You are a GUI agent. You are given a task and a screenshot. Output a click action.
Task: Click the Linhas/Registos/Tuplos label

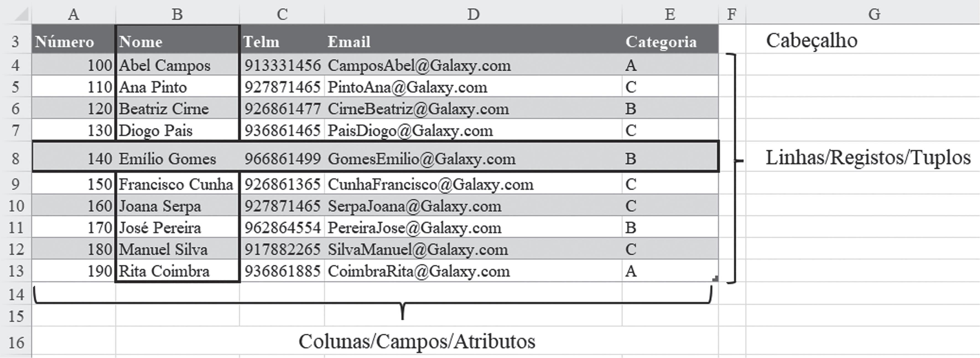click(x=868, y=158)
